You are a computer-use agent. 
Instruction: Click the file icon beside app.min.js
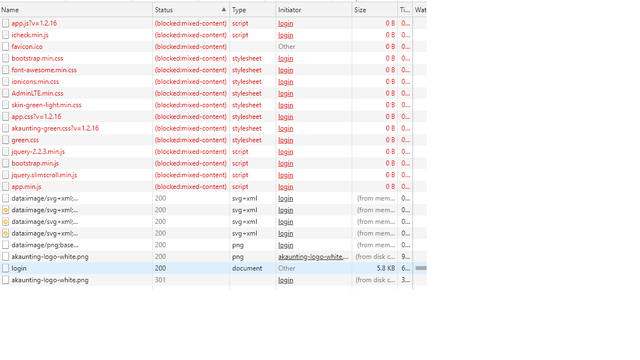pyautogui.click(x=5, y=187)
